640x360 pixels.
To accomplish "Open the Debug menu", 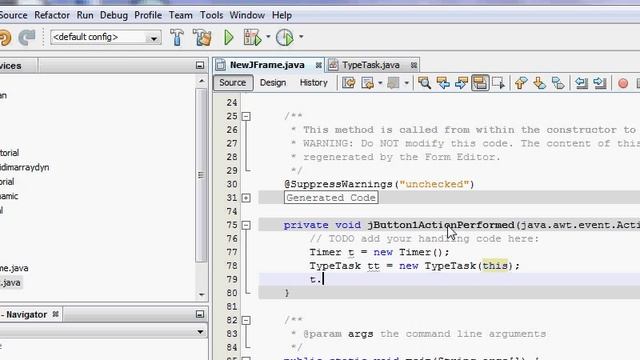I will (x=114, y=16).
